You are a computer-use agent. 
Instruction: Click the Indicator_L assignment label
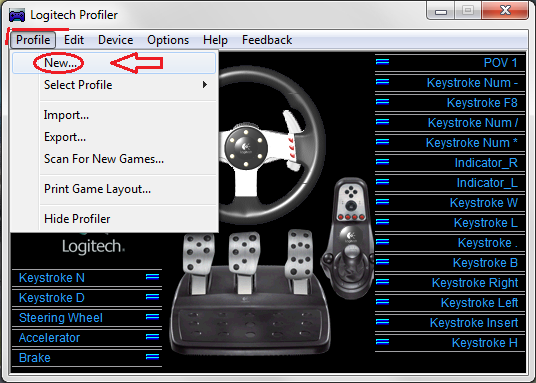click(487, 183)
